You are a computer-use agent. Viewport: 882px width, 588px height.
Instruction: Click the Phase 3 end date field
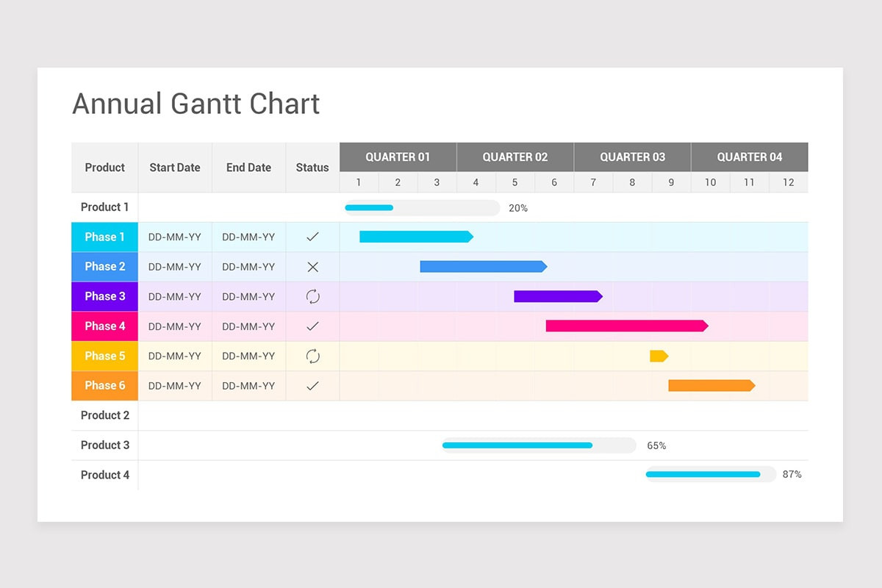[248, 296]
